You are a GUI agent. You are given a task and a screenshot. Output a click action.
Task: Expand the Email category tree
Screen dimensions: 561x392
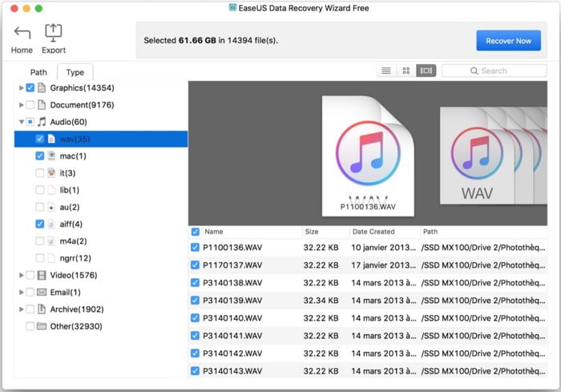(21, 292)
